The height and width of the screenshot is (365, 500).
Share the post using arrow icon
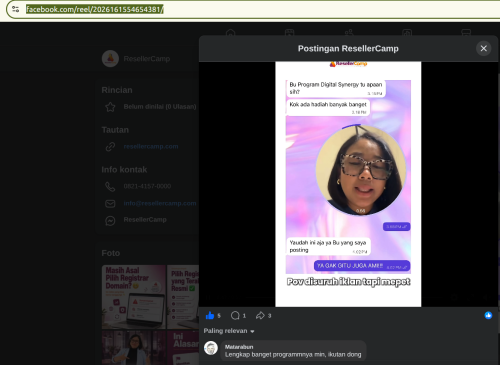(260, 315)
